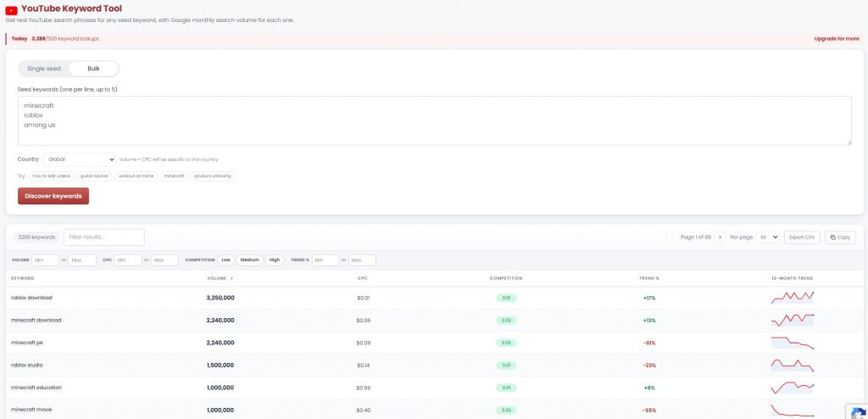Click trend sparkline for roblox download
Viewport: 868px width, 419px height.
(x=793, y=298)
